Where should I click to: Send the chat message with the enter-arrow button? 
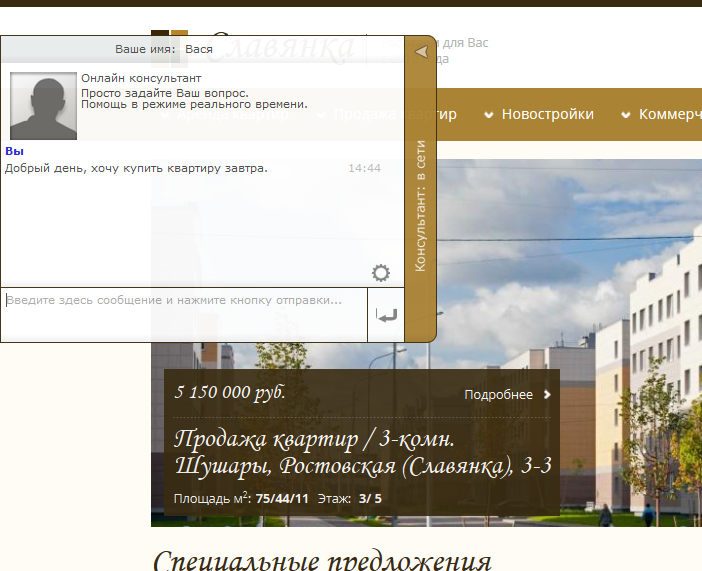tap(386, 315)
